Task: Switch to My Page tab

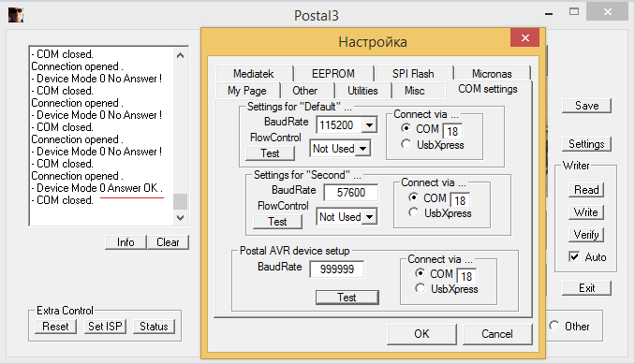Action: click(x=247, y=91)
